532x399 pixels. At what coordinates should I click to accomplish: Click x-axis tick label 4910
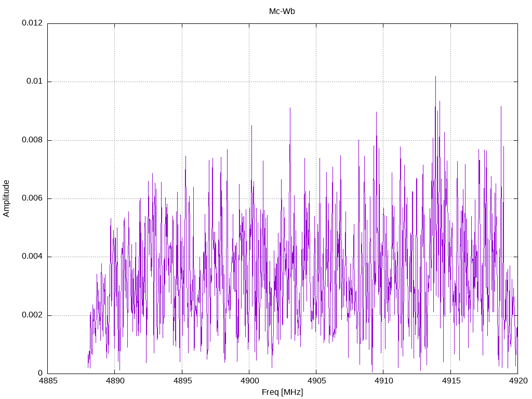pyautogui.click(x=383, y=381)
